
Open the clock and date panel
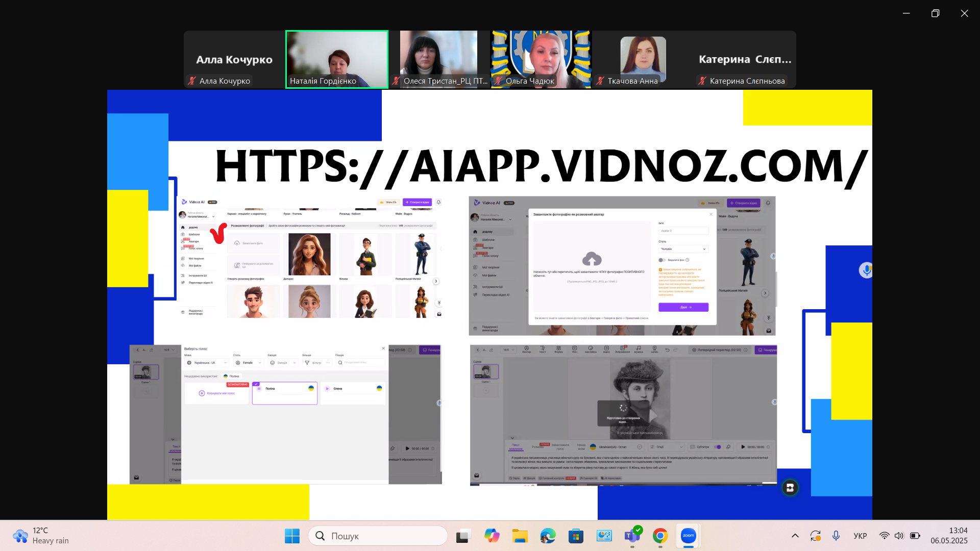pos(948,536)
